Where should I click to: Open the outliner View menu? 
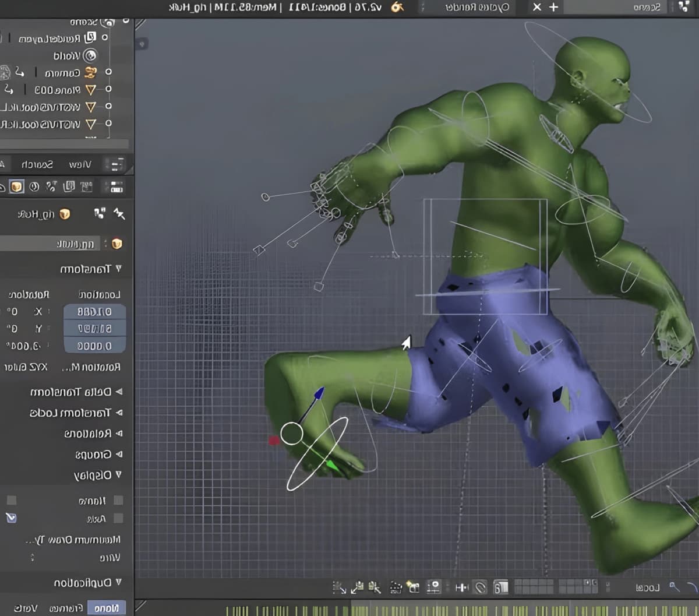click(80, 164)
